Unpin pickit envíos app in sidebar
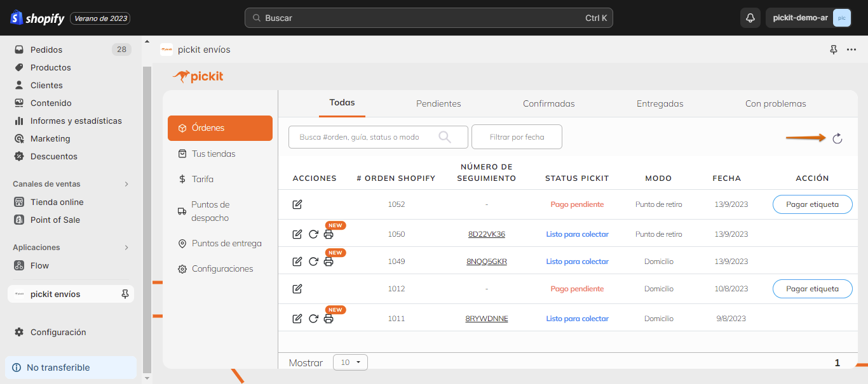 click(x=125, y=294)
